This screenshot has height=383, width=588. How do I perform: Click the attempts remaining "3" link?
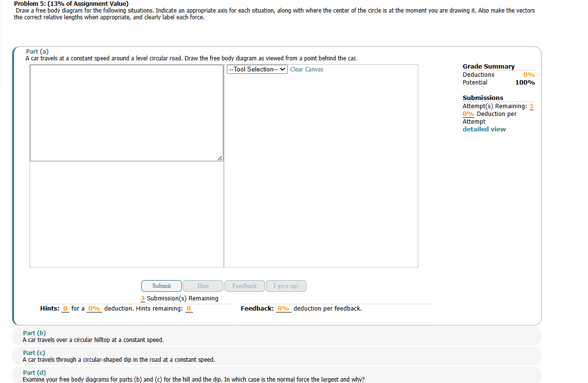(x=531, y=106)
